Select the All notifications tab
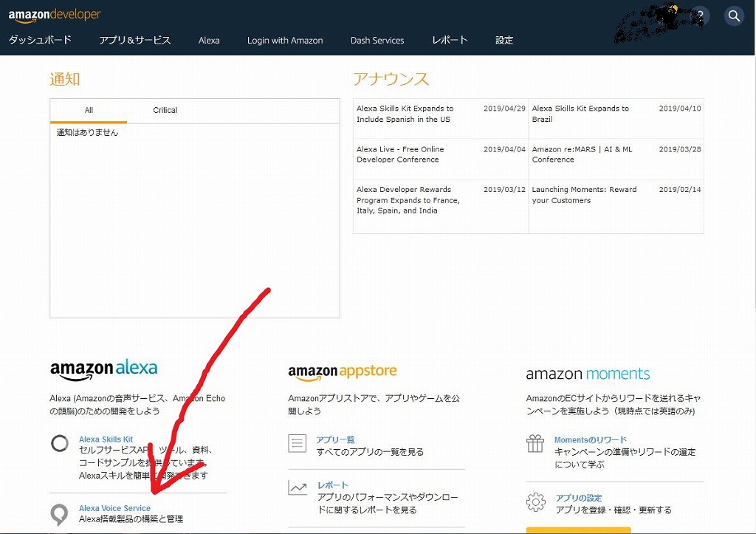Image resolution: width=756 pixels, height=534 pixels. click(x=89, y=111)
